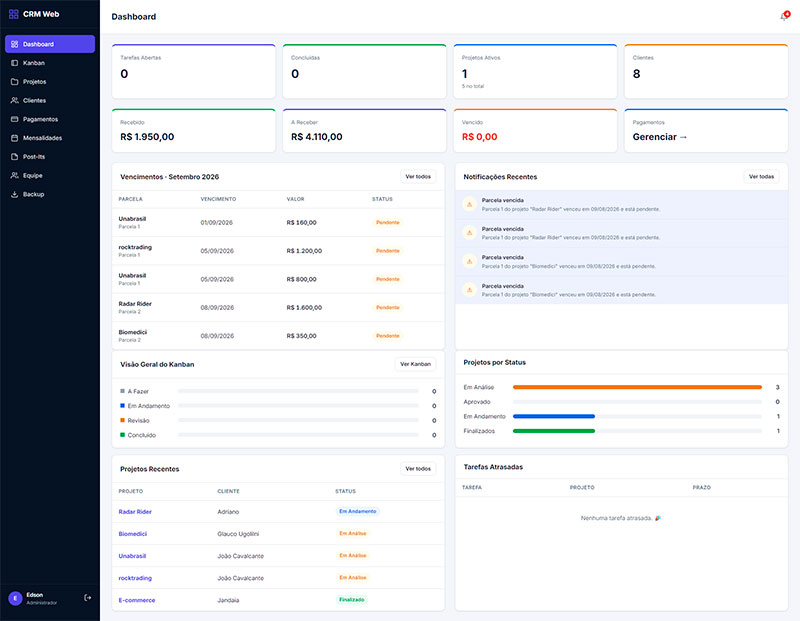Open the notification bell icon
Image resolution: width=800 pixels, height=621 pixels.
click(x=784, y=16)
